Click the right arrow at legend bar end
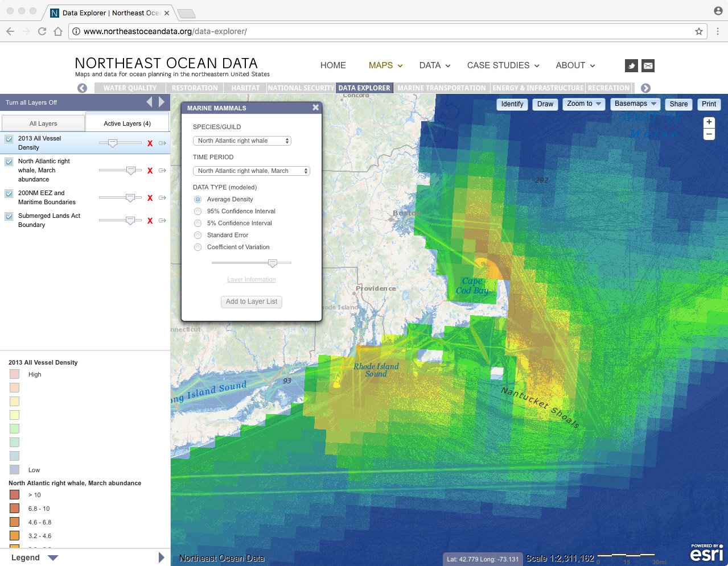The width and height of the screenshot is (728, 566). point(162,557)
